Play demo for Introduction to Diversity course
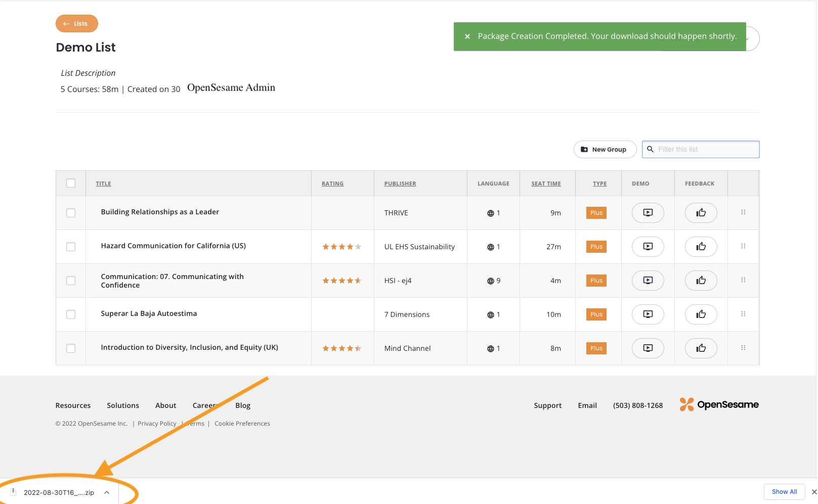Image resolution: width=818 pixels, height=504 pixels. point(648,348)
